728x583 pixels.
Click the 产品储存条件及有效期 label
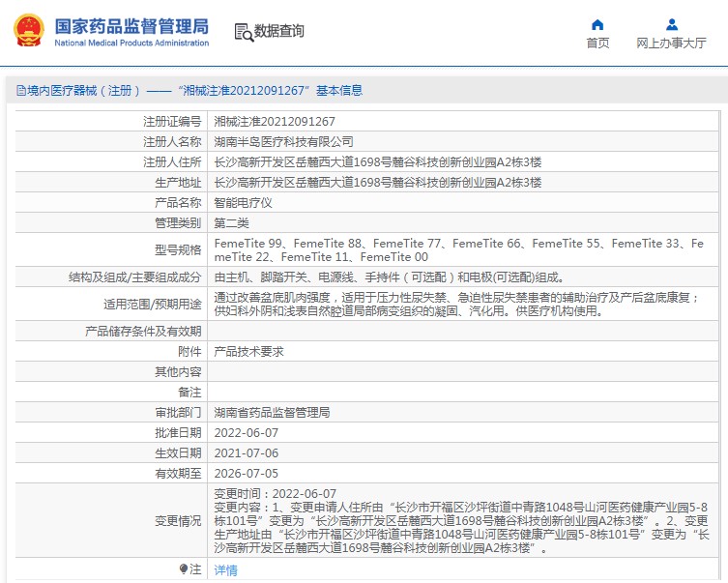pos(143,332)
